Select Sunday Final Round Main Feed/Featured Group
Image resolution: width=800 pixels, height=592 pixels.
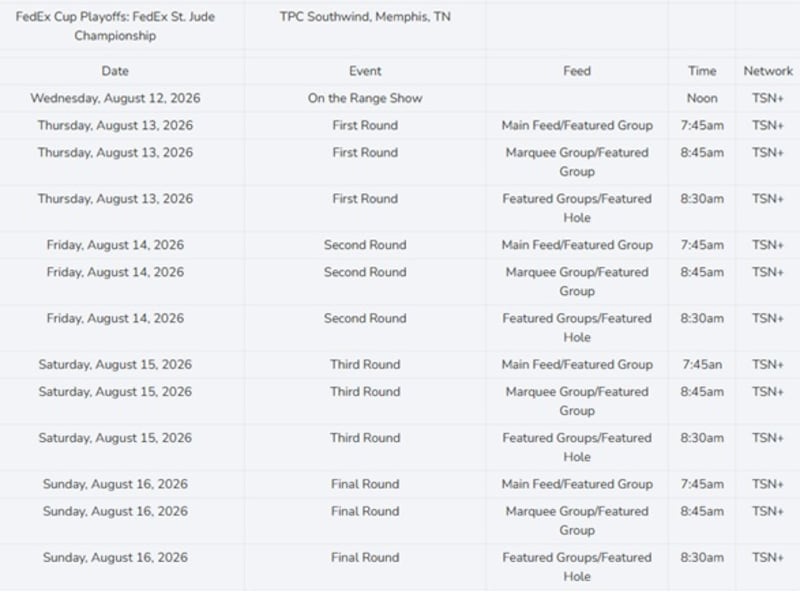click(577, 484)
